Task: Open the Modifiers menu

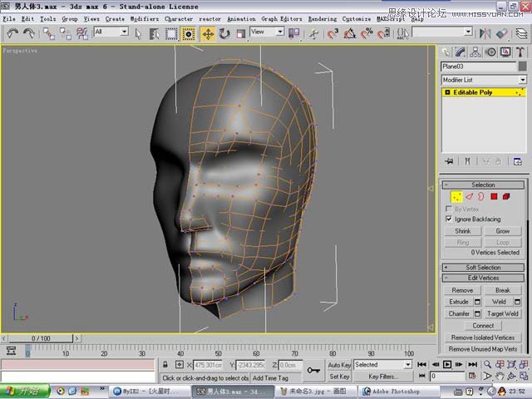Action: (145, 18)
